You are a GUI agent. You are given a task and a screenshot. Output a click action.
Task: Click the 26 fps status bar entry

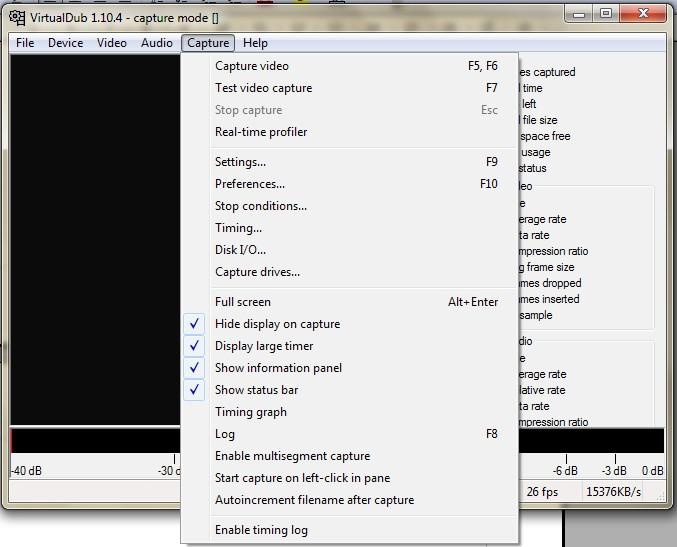click(x=542, y=492)
